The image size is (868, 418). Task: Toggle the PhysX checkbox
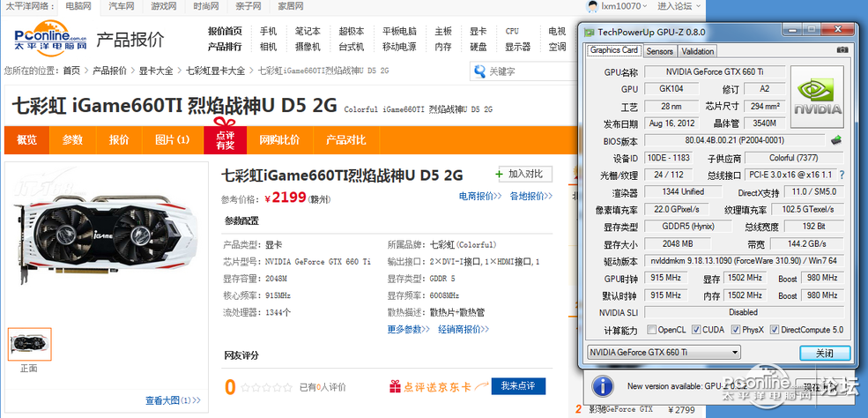tap(736, 330)
